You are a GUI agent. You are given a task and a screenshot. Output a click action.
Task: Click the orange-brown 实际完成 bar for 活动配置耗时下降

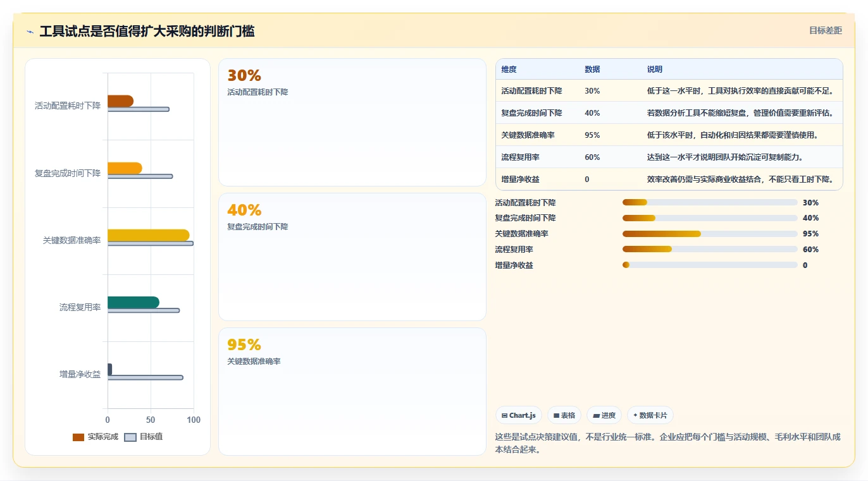(x=120, y=101)
